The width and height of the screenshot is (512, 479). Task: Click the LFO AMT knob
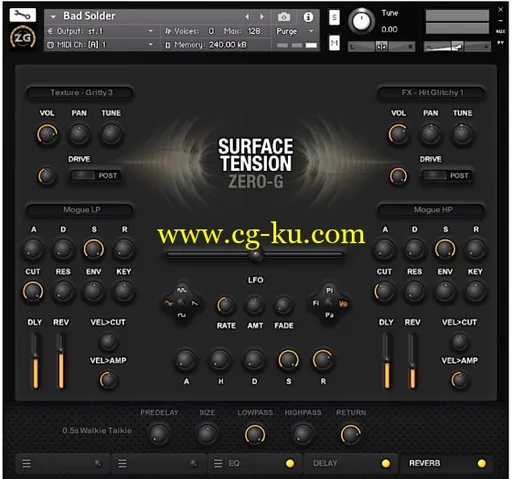[255, 305]
